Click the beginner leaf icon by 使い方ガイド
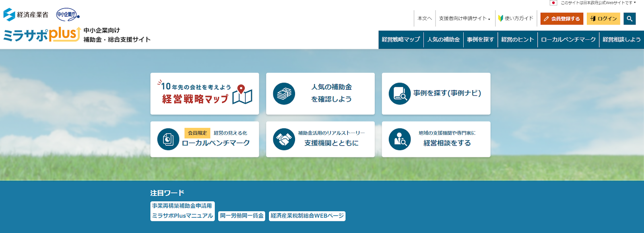This screenshot has height=233, width=644. [501, 18]
